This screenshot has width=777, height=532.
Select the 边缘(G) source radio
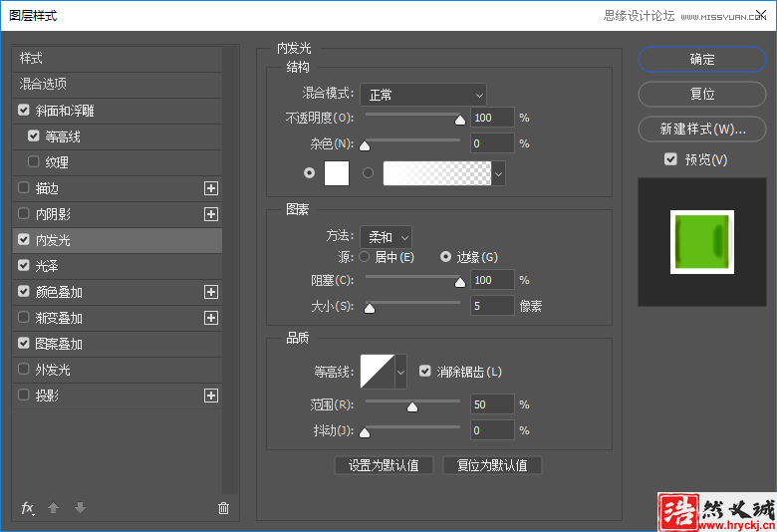click(x=446, y=257)
